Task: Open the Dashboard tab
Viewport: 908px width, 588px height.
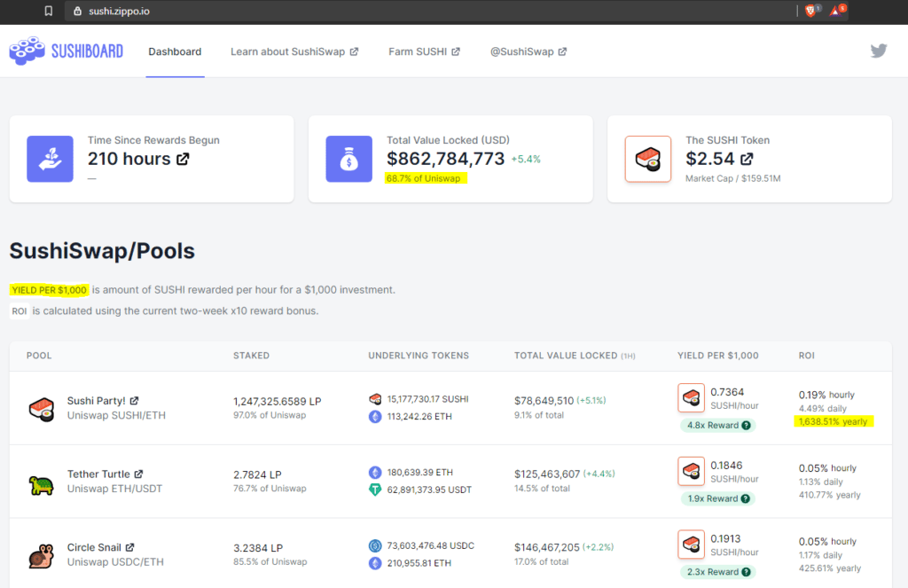Action: (x=175, y=51)
